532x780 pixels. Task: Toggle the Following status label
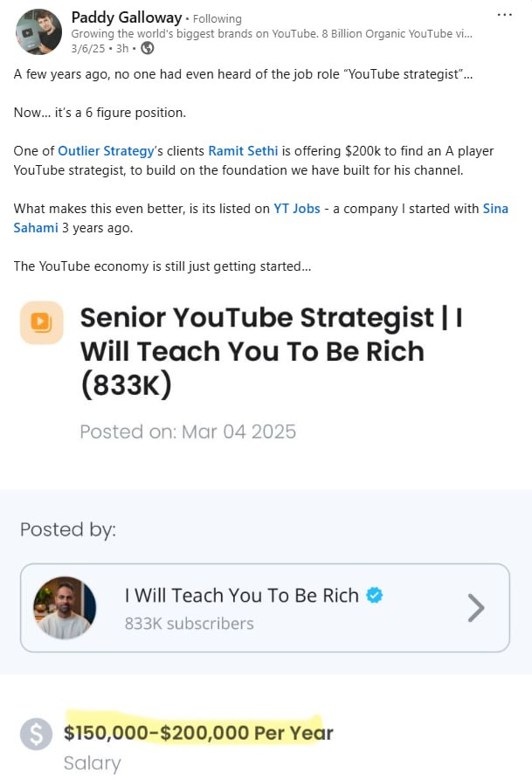click(217, 18)
